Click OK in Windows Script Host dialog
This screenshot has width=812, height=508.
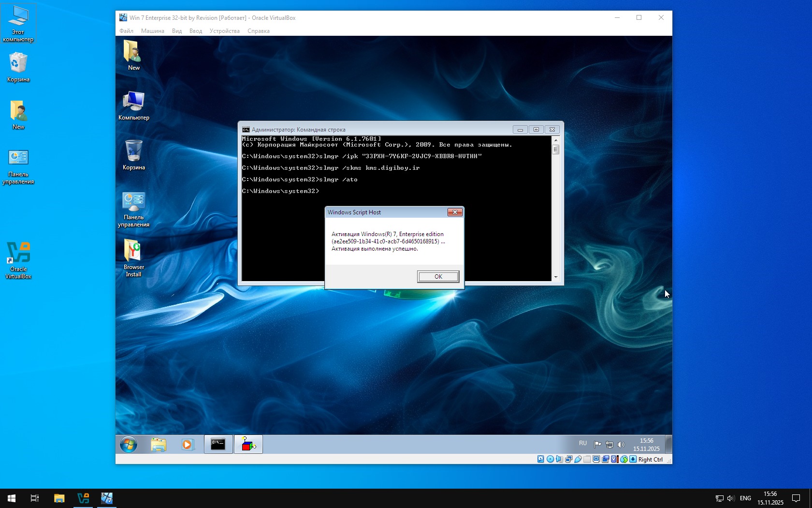click(438, 277)
